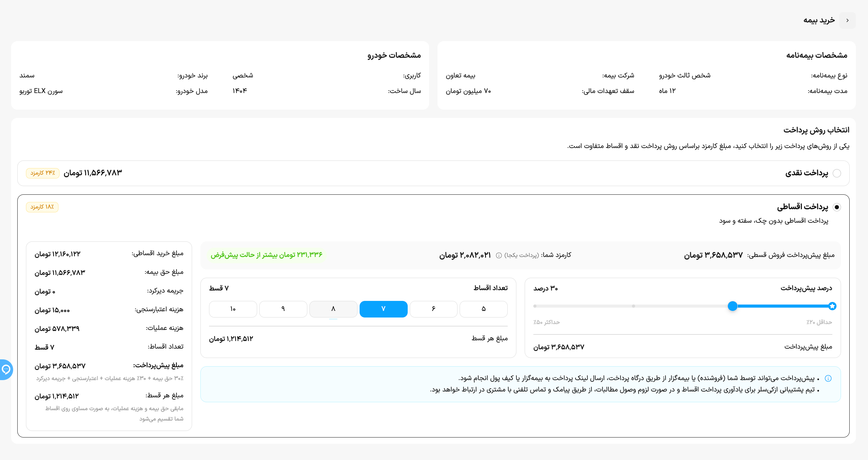Click کارمزد شما amount ۲,۰۸۲,۰۲۱ تومان
The image size is (868, 460).
tap(465, 255)
